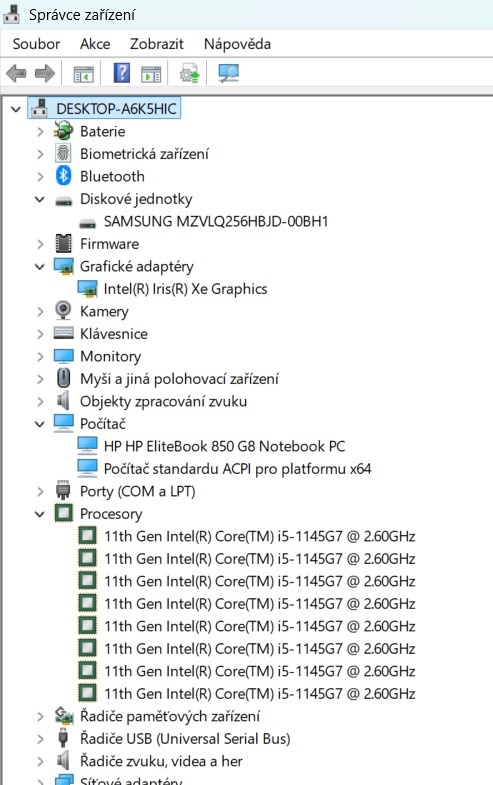
Task: Select SAMSUNG MZVLQ256HBJD-00BH1 disk drive
Action: [x=216, y=221]
